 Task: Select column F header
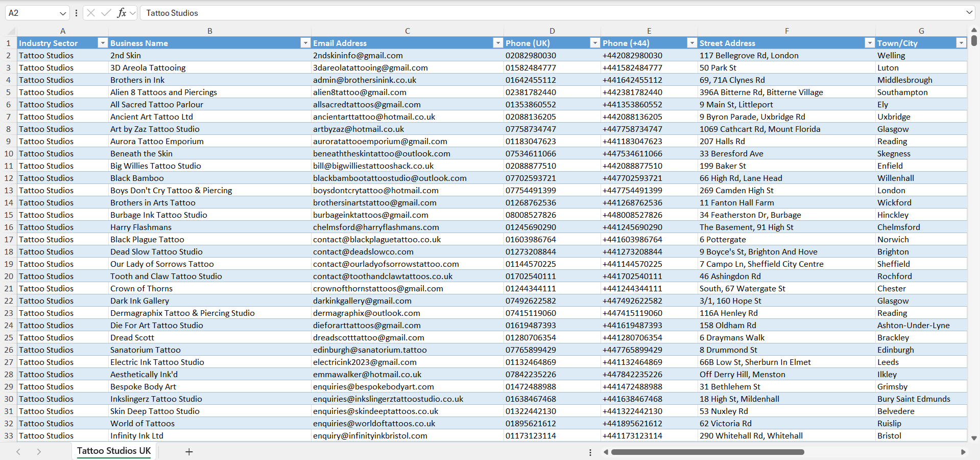786,31
